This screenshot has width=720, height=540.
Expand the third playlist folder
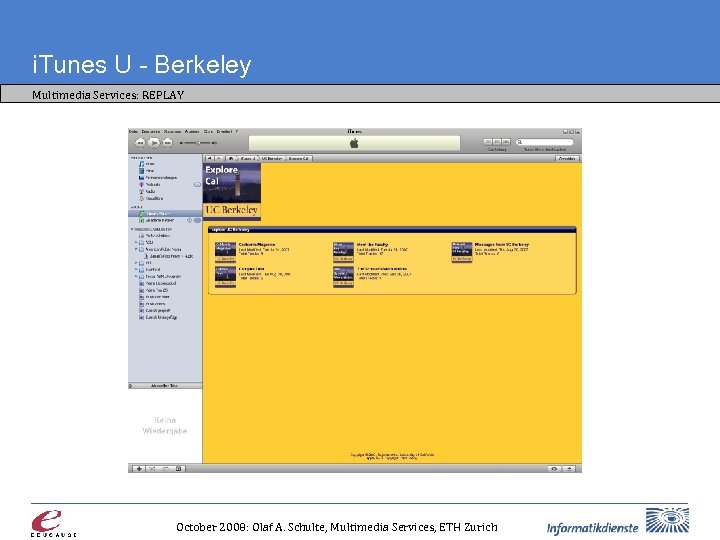coord(136,263)
